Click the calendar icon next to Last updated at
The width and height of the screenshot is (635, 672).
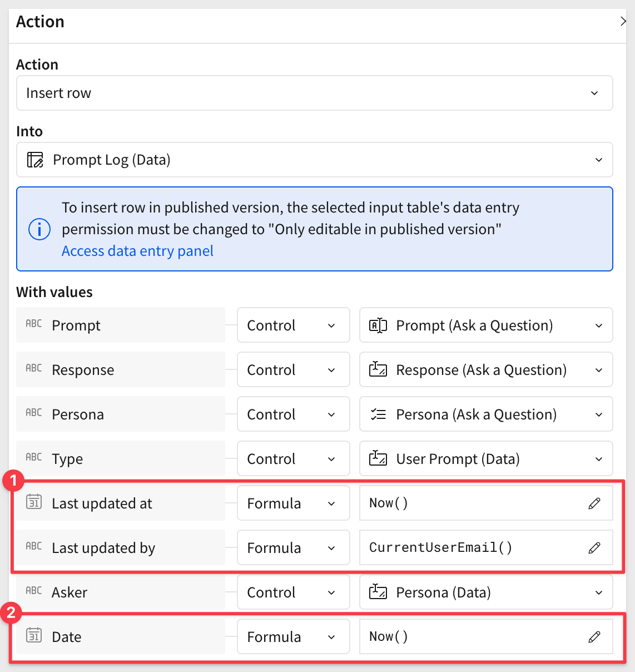click(34, 502)
